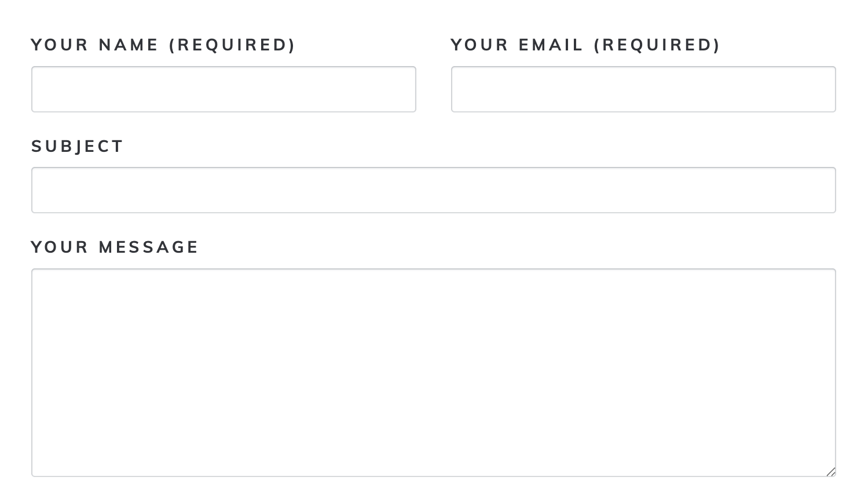Activate the wide subject line text box
868x495 pixels.
click(433, 190)
